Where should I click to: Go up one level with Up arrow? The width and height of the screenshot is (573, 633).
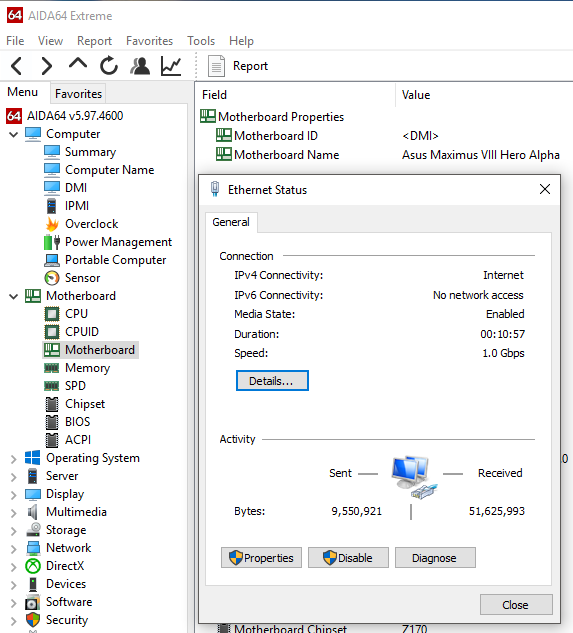tap(78, 64)
